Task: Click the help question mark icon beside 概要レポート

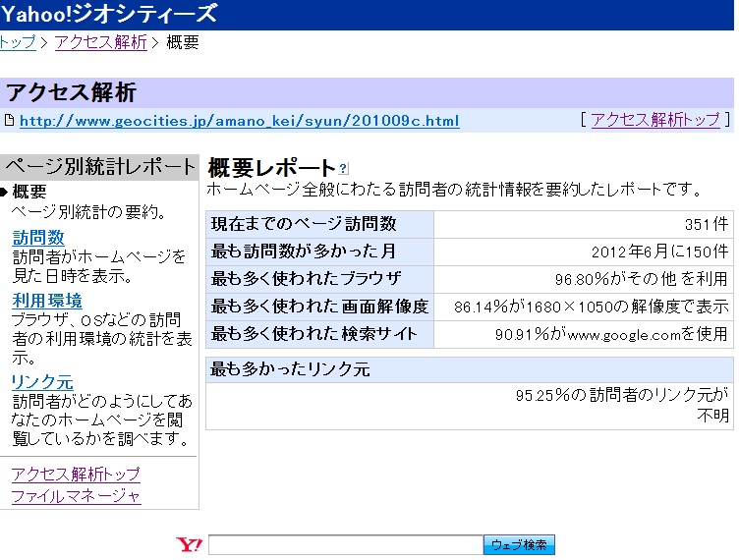Action: coord(344,168)
